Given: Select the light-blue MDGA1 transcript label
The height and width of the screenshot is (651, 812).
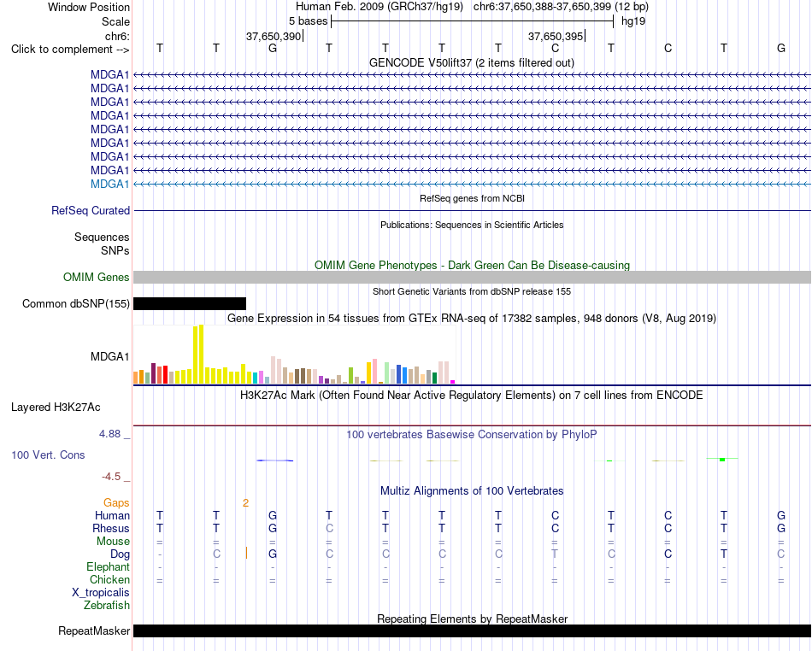Looking at the screenshot, I should tap(109, 184).
